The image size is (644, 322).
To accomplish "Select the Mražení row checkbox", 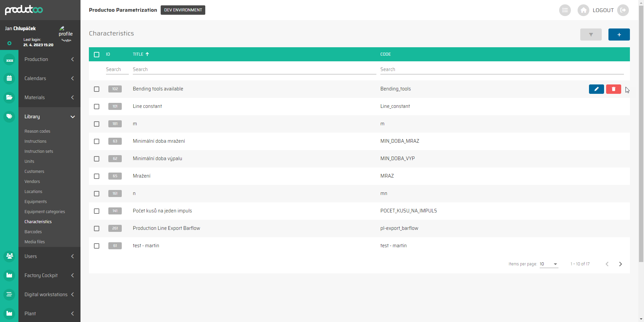I will [x=97, y=176].
